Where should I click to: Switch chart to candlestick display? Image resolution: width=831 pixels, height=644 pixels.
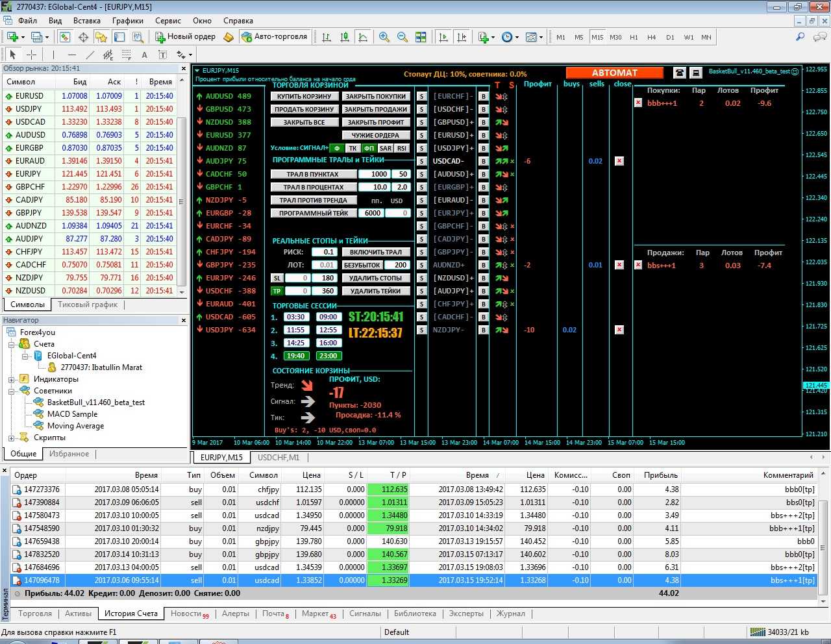[x=345, y=37]
